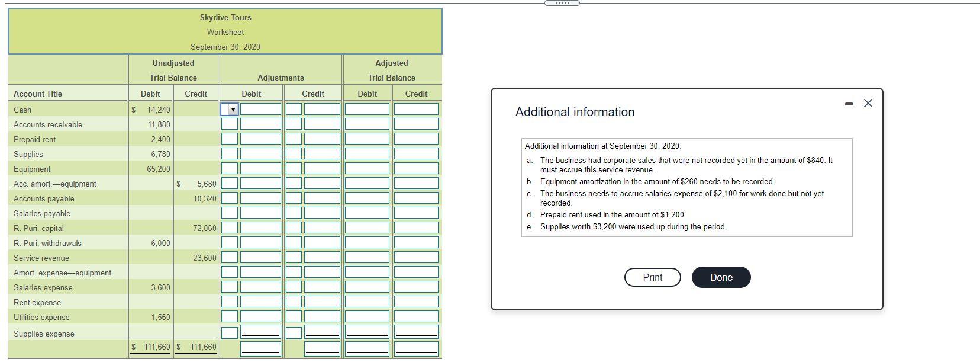980x362 pixels.
Task: Click the Adjustments debit total field
Action: click(x=260, y=348)
